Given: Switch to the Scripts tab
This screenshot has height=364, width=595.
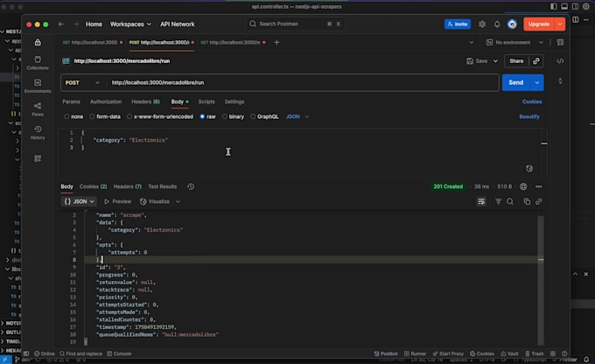Looking at the screenshot, I should click(206, 101).
